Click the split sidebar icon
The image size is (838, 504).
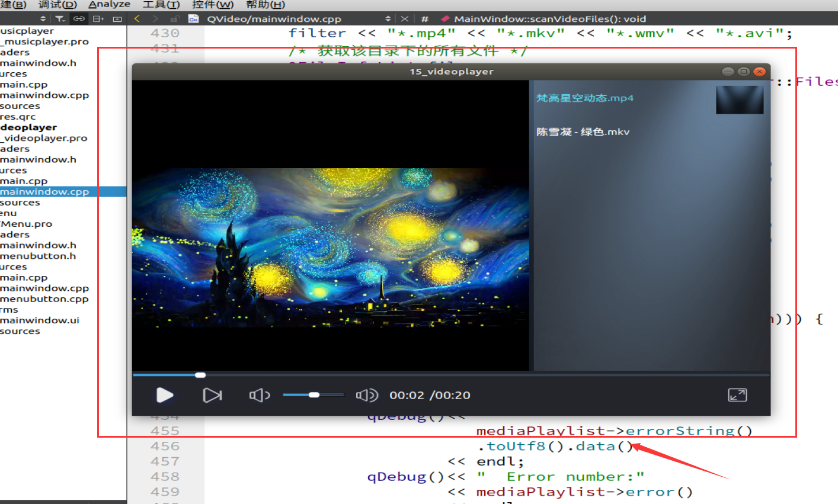[98, 19]
